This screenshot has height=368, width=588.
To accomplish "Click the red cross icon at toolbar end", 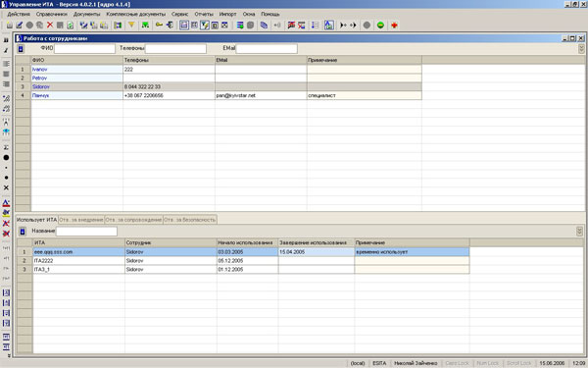I will pyautogui.click(x=394, y=26).
